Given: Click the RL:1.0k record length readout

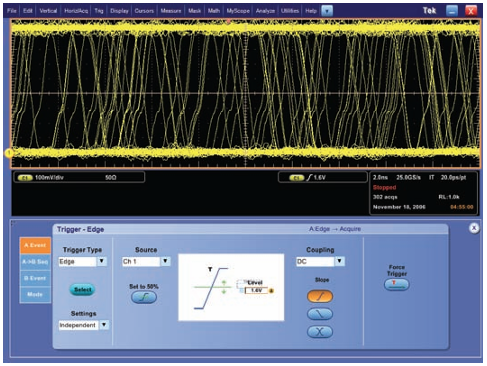Looking at the screenshot, I should (449, 197).
